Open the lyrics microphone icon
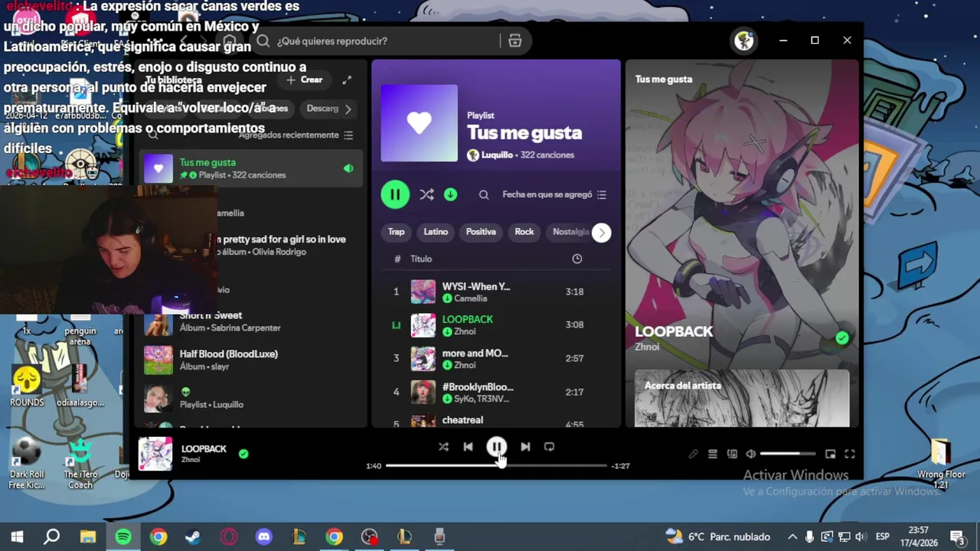This screenshot has height=551, width=980. 693,454
